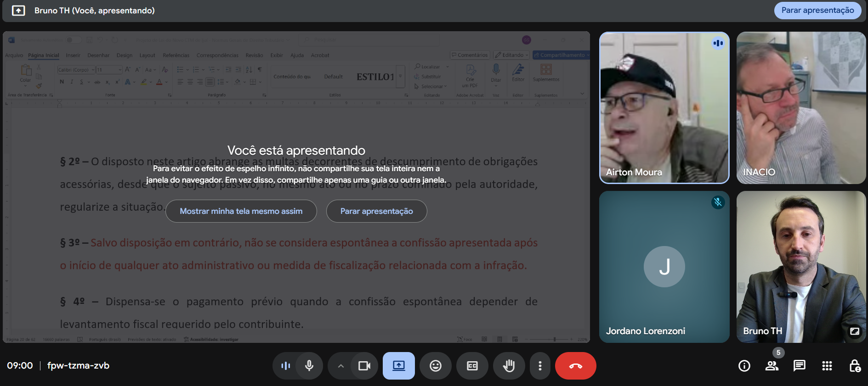Screen dimensions: 868x386
Task: Open Editando mode dropdown in Word
Action: [511, 55]
